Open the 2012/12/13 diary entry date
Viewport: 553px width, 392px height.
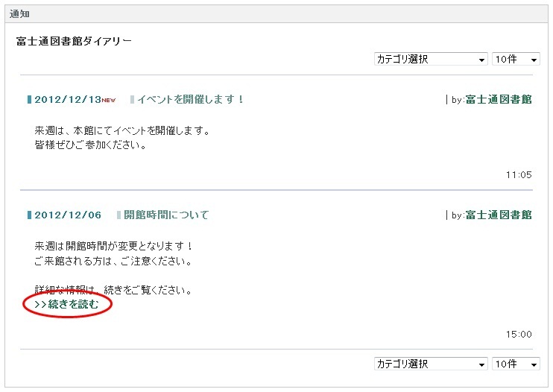pyautogui.click(x=68, y=99)
